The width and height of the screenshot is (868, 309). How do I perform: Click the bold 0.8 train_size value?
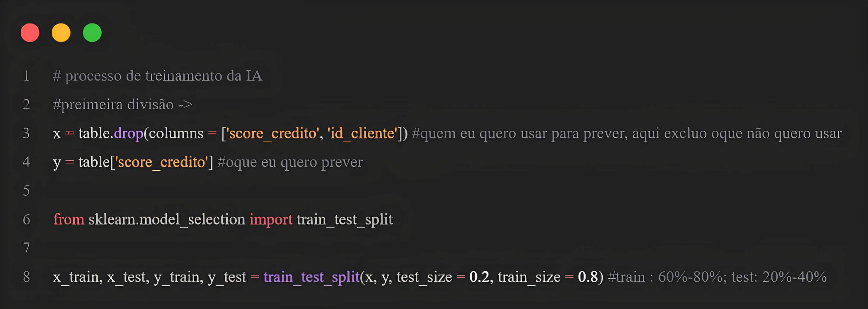click(588, 277)
